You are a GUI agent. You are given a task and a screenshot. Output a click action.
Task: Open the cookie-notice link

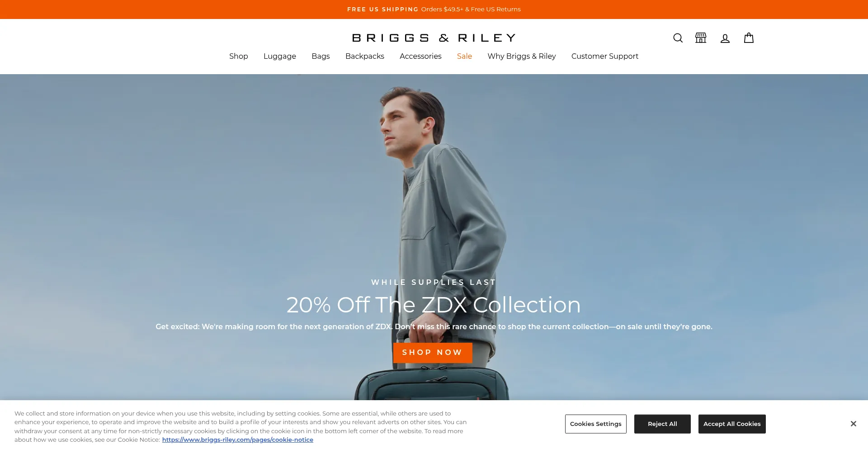click(238, 440)
